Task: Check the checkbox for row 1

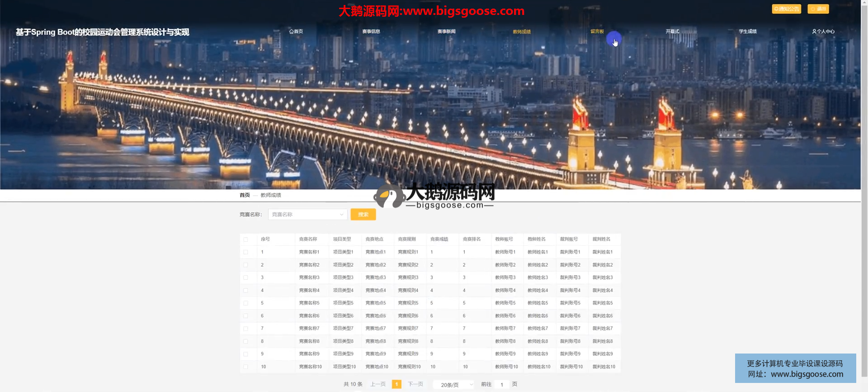Action: pyautogui.click(x=245, y=252)
